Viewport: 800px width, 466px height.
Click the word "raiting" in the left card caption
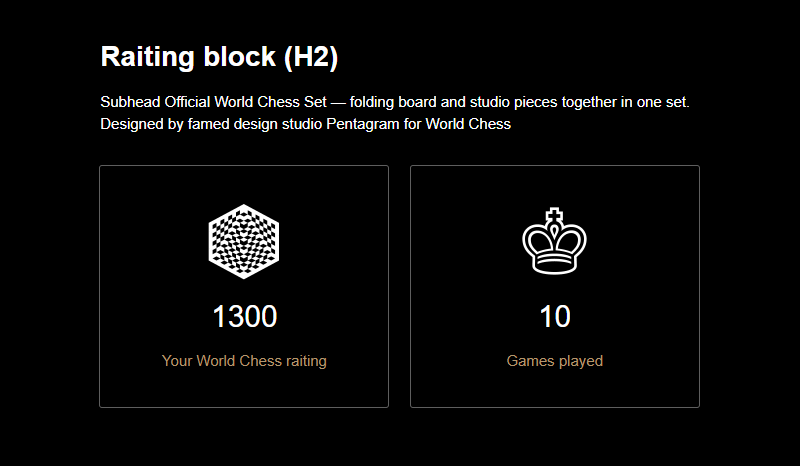pos(306,361)
